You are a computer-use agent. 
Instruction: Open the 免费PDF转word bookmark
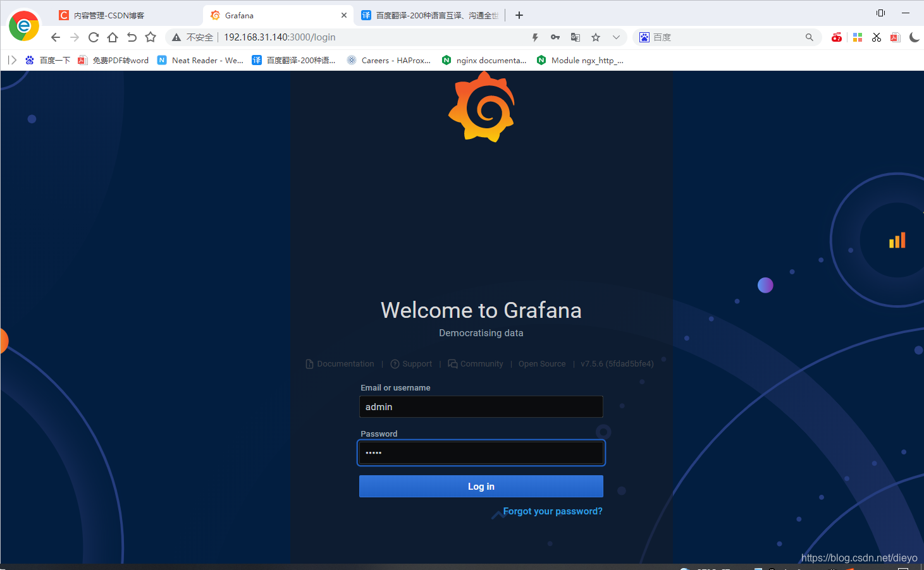(x=113, y=60)
